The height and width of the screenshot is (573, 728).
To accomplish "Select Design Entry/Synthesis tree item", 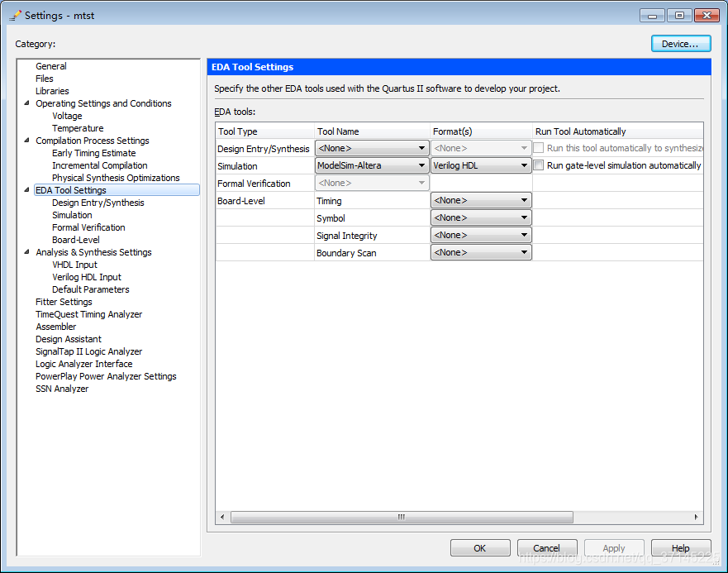I will click(98, 203).
